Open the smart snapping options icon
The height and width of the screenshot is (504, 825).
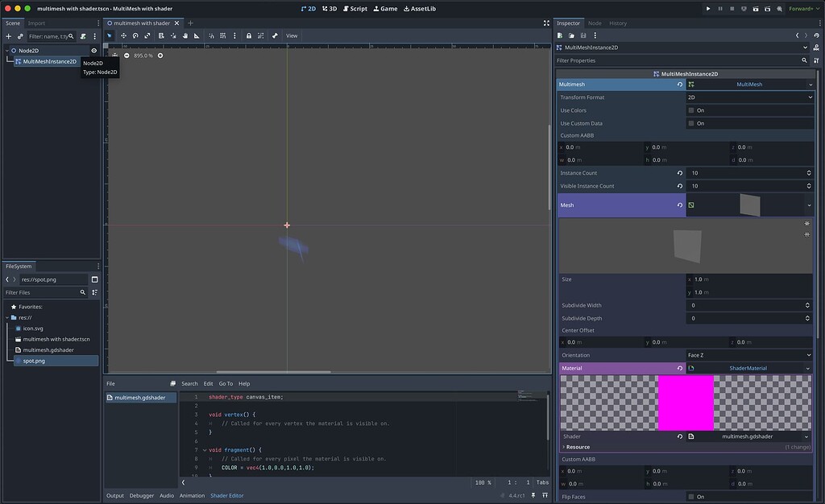235,35
